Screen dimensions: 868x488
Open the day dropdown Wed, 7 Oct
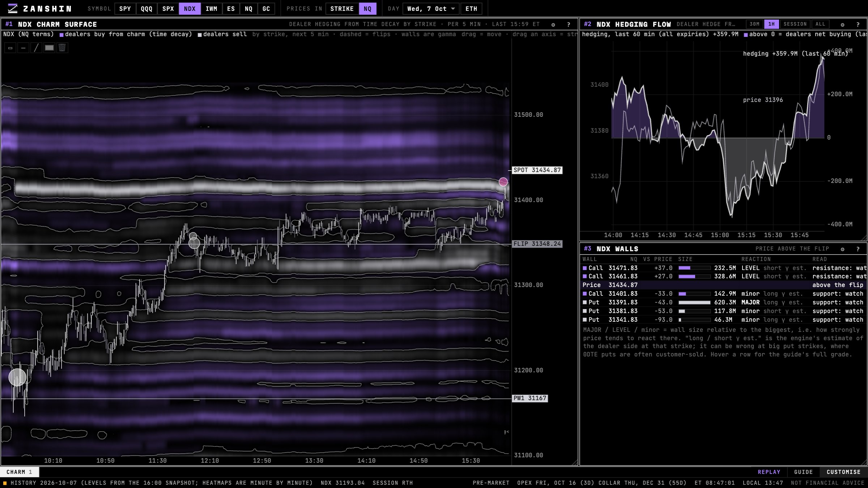click(x=431, y=9)
